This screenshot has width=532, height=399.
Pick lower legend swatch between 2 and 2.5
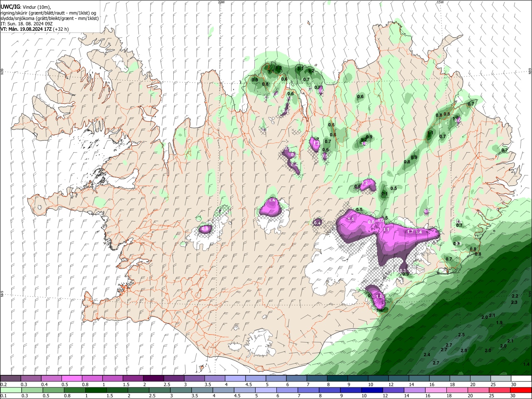138,390
